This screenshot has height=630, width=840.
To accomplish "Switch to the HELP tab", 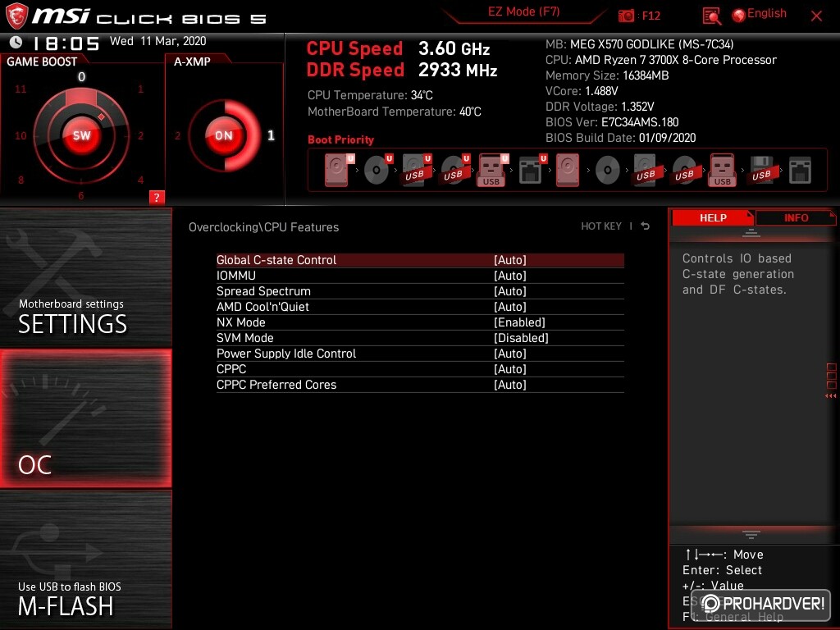I will tap(713, 217).
